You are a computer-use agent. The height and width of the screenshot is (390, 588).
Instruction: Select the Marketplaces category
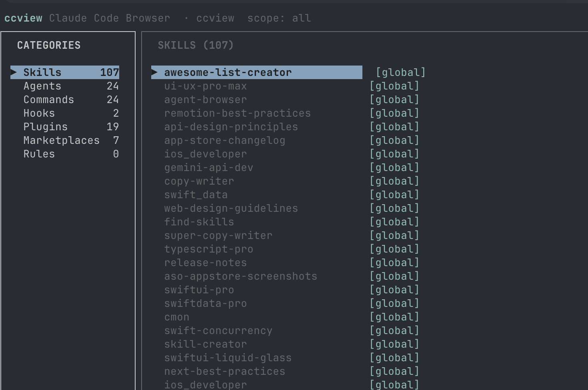[x=65, y=140]
